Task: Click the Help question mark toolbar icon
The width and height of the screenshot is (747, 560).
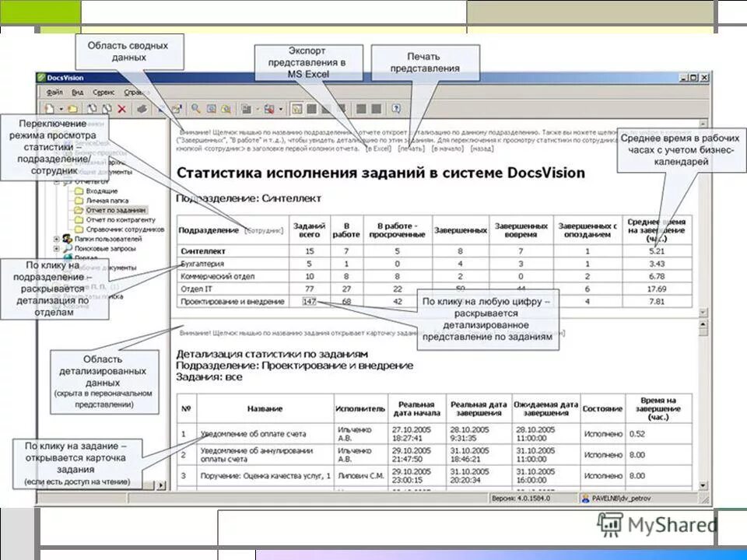Action: click(x=396, y=109)
